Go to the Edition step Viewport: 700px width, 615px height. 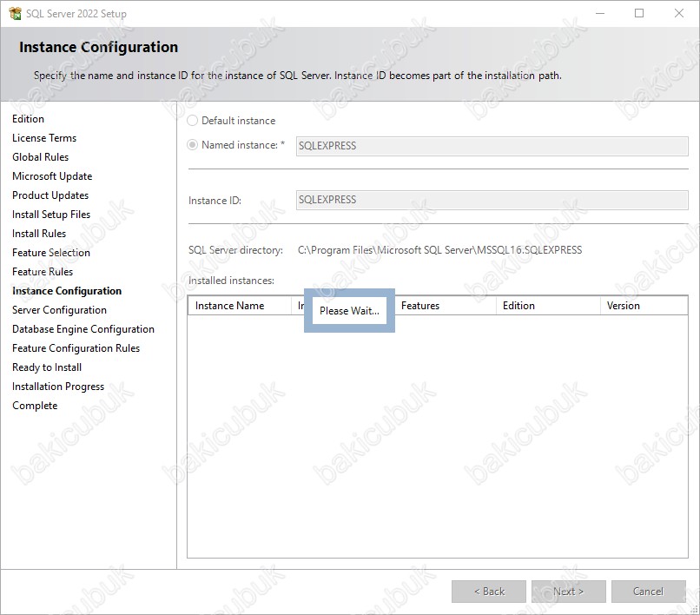28,119
